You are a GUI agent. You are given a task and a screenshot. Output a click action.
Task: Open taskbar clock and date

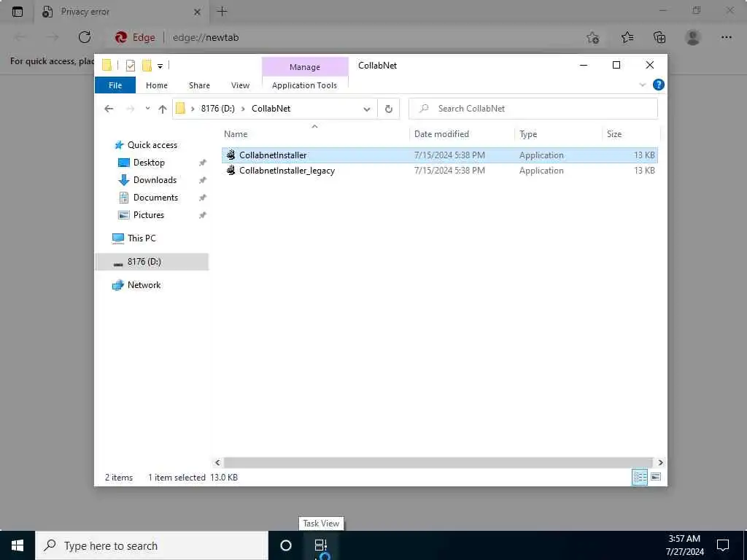684,545
